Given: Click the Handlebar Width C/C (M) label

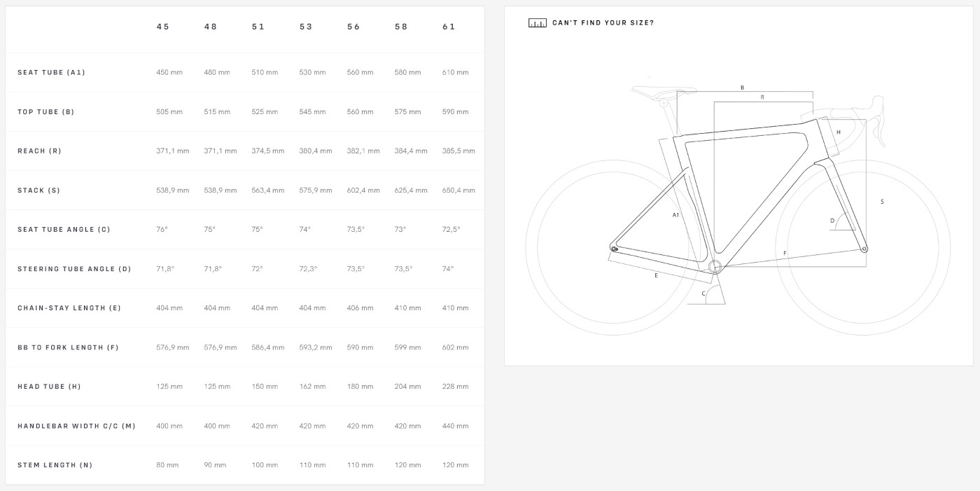Looking at the screenshot, I should point(76,426).
